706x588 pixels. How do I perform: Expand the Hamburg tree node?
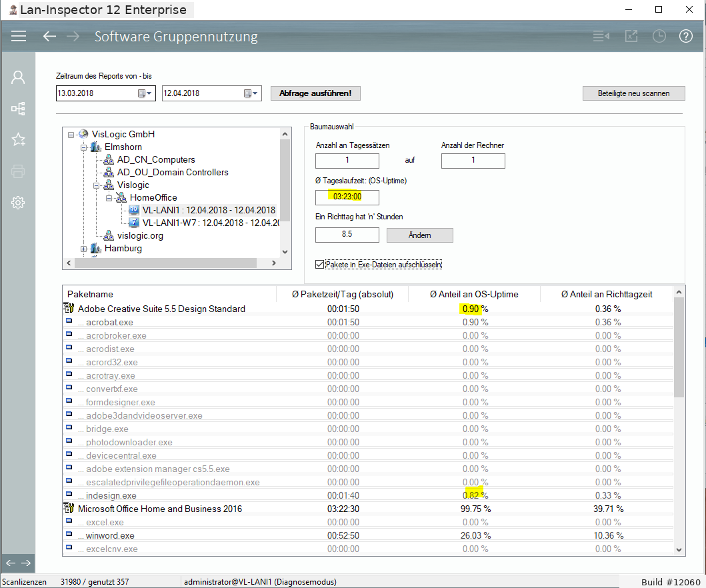(x=83, y=249)
